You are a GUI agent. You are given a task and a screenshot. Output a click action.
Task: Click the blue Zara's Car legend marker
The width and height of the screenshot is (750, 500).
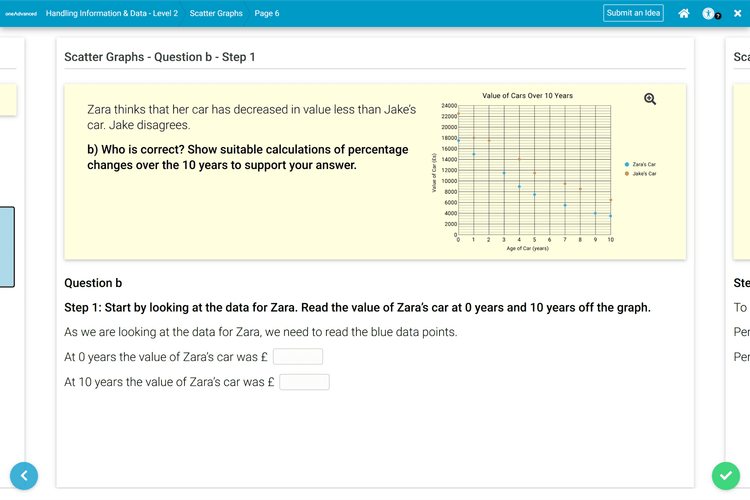(627, 164)
